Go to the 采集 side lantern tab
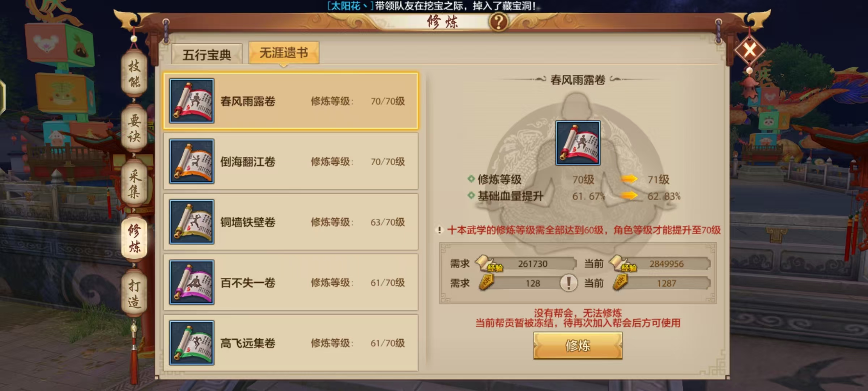Image resolution: width=868 pixels, height=391 pixels. [134, 184]
